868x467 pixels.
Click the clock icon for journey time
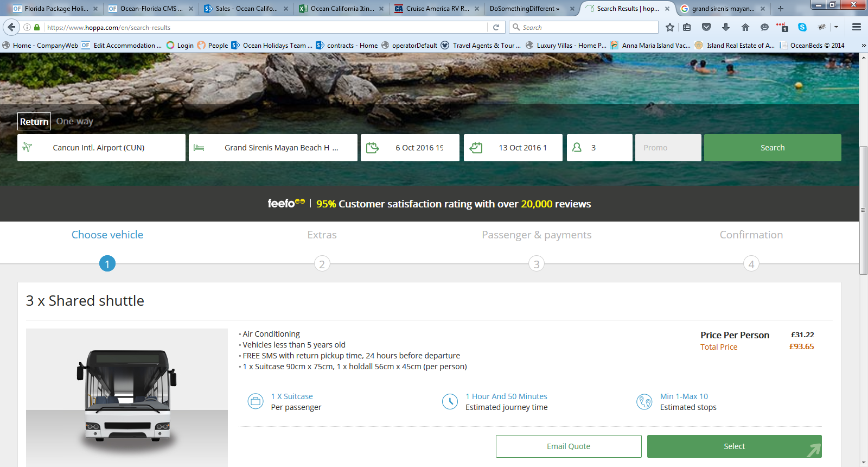[450, 401]
